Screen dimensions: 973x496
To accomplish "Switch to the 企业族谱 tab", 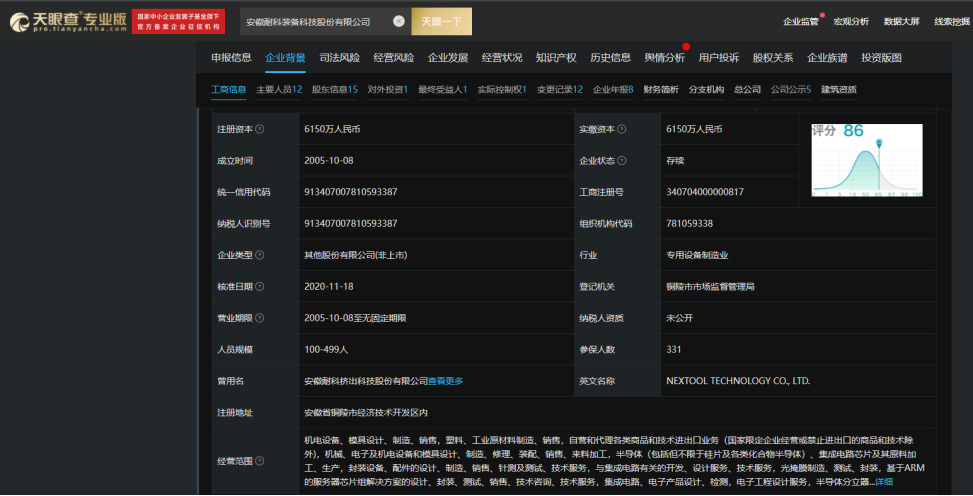I will click(x=827, y=58).
